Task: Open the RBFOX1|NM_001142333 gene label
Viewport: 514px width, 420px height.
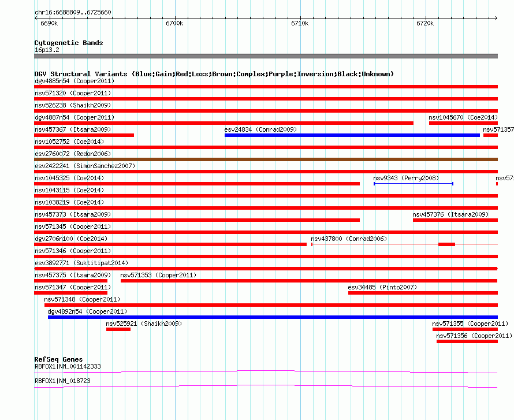Action: pyautogui.click(x=68, y=366)
